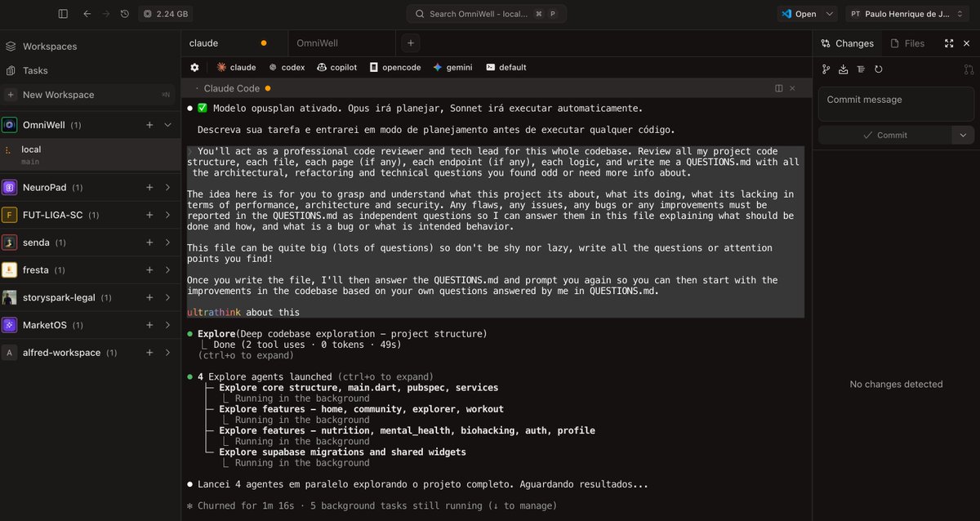This screenshot has width=980, height=521.
Task: Refresh the changes list
Action: click(879, 69)
